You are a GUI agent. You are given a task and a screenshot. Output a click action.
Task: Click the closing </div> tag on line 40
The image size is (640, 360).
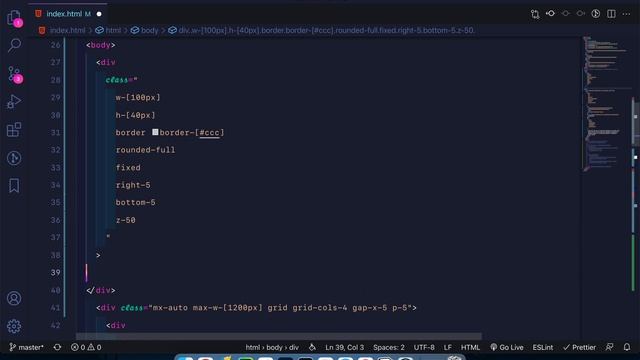(101, 290)
